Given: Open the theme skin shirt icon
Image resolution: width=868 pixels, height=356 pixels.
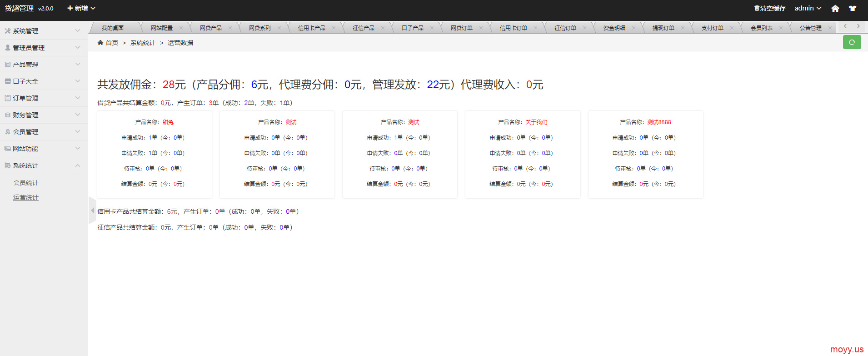Looking at the screenshot, I should pyautogui.click(x=853, y=9).
